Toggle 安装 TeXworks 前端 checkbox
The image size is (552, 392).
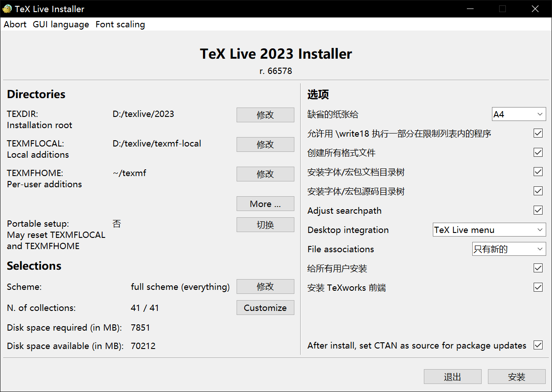538,287
